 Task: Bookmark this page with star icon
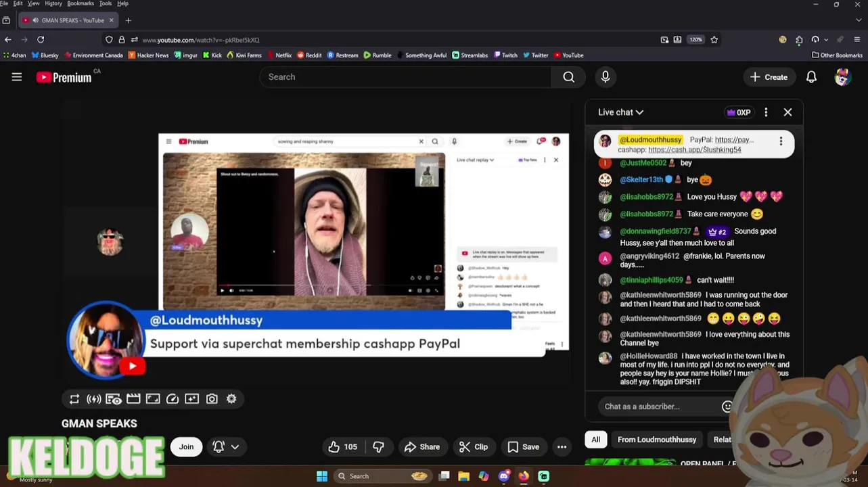tap(714, 40)
